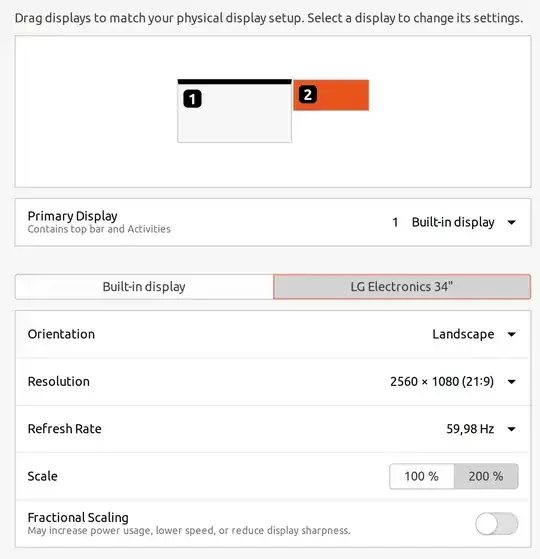
Task: Click the number 1 badge icon
Action: click(192, 99)
